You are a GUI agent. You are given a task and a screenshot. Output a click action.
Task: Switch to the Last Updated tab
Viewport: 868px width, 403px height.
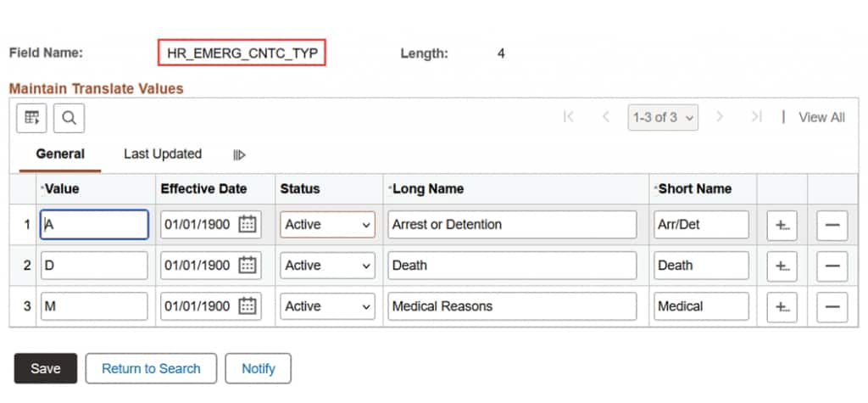tap(163, 154)
